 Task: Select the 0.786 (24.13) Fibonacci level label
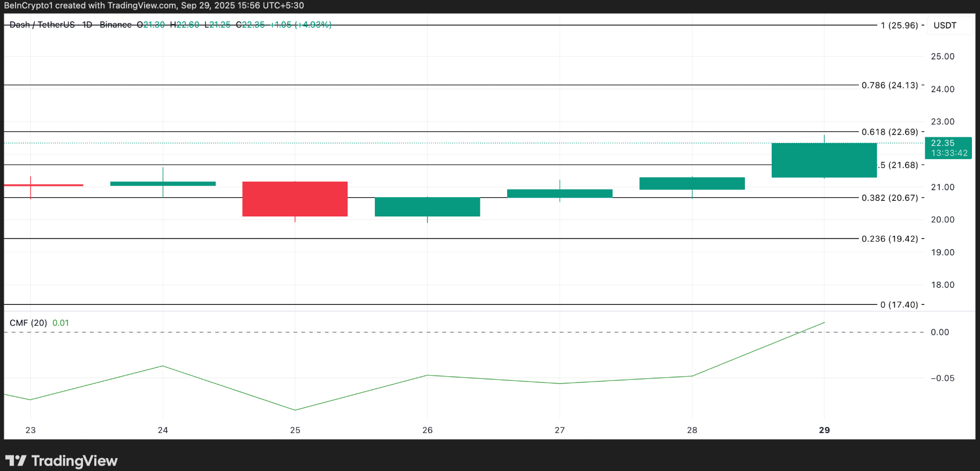point(889,85)
